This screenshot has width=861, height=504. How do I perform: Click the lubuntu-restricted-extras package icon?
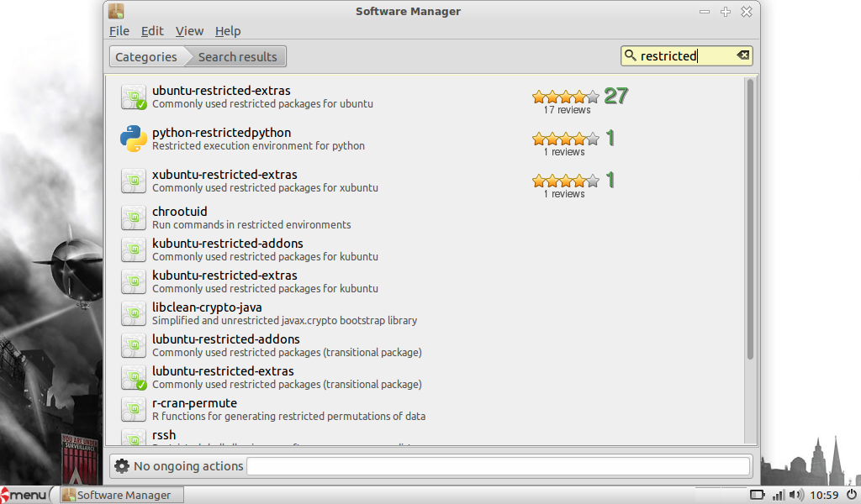(134, 377)
